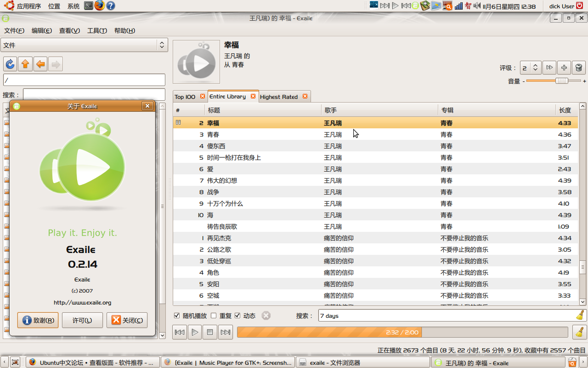Open help icon in top panel

click(111, 6)
